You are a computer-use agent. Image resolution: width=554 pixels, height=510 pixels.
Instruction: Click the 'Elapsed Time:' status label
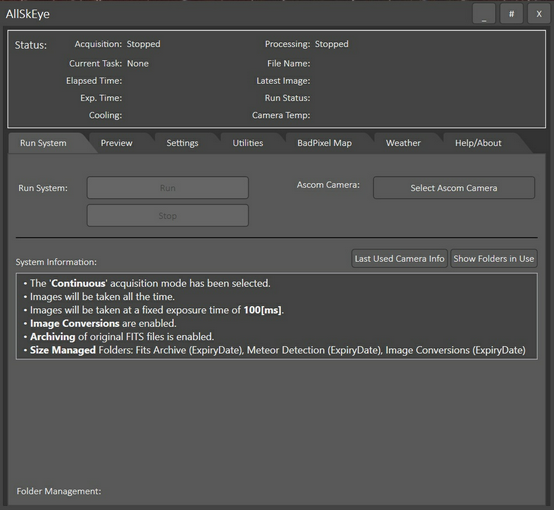pos(94,81)
